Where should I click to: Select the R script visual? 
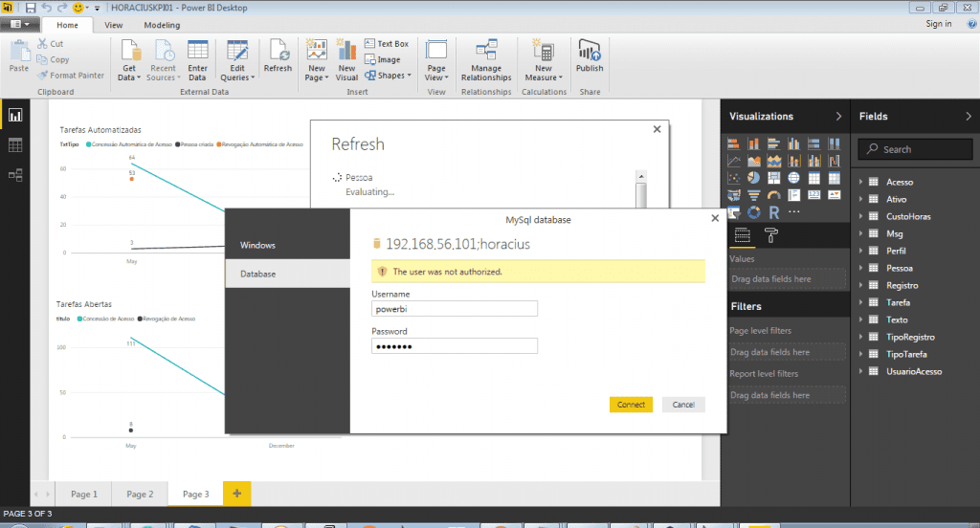773,212
